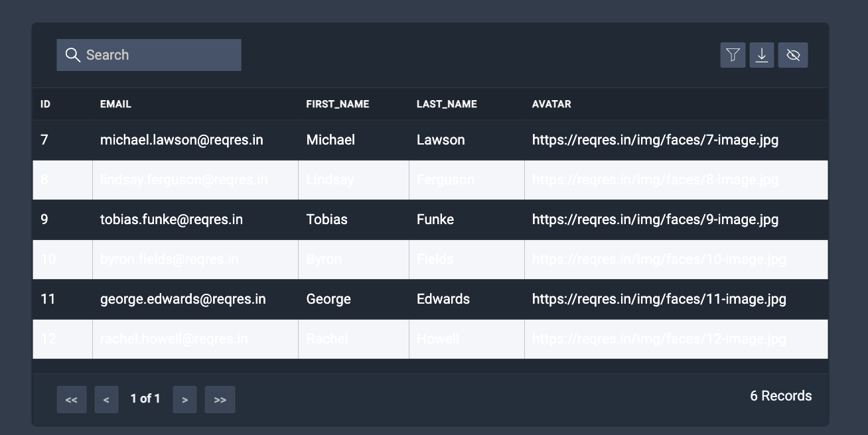Click the 6 Records label
The image size is (868, 435).
click(x=781, y=396)
